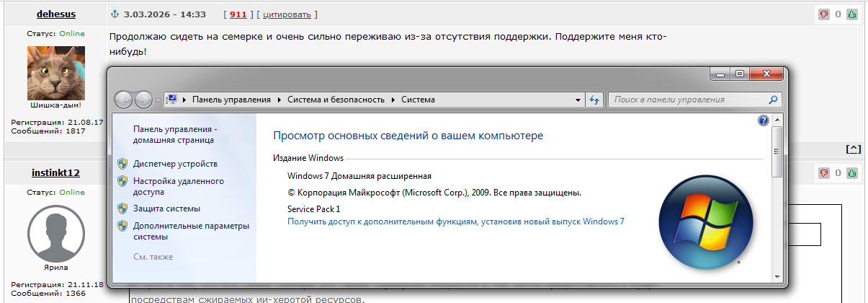Click the Back arrow in System window

pyautogui.click(x=124, y=100)
